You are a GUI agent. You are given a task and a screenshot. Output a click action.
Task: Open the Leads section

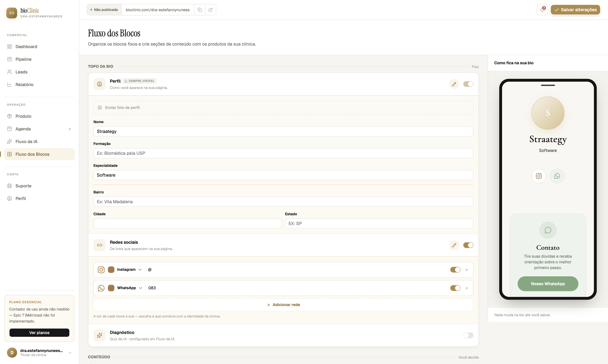point(39,72)
